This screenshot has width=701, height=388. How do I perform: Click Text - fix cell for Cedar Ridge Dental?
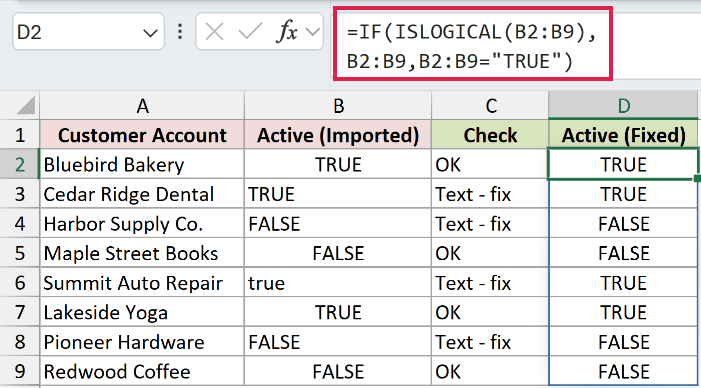[490, 194]
